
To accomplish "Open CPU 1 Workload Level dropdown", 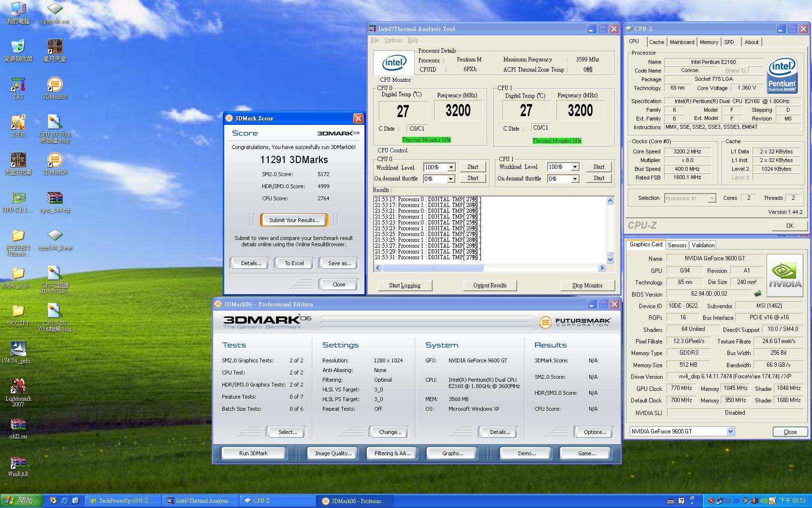I will [x=575, y=167].
